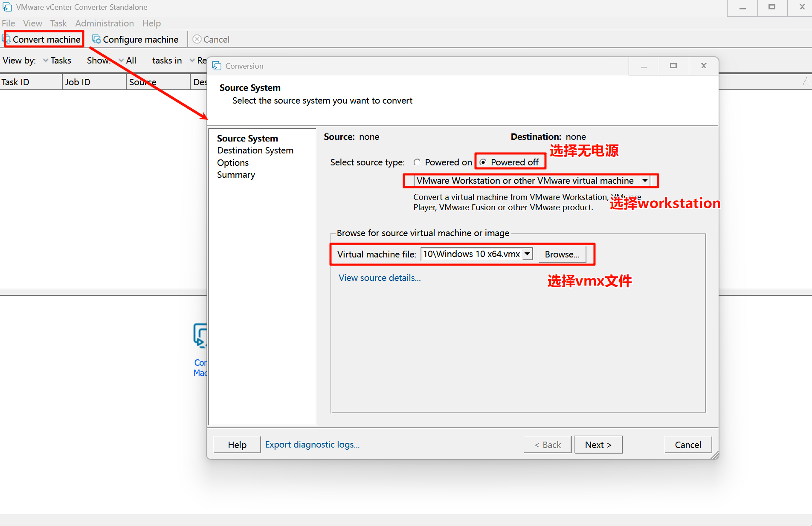Click the Convert Machine shortcut icon in the welcome pane

(200, 336)
